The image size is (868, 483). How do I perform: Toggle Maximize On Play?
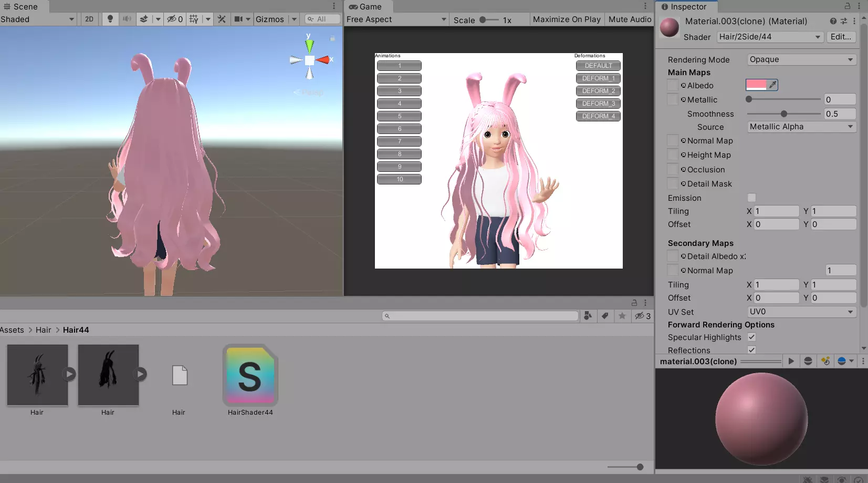[567, 19]
